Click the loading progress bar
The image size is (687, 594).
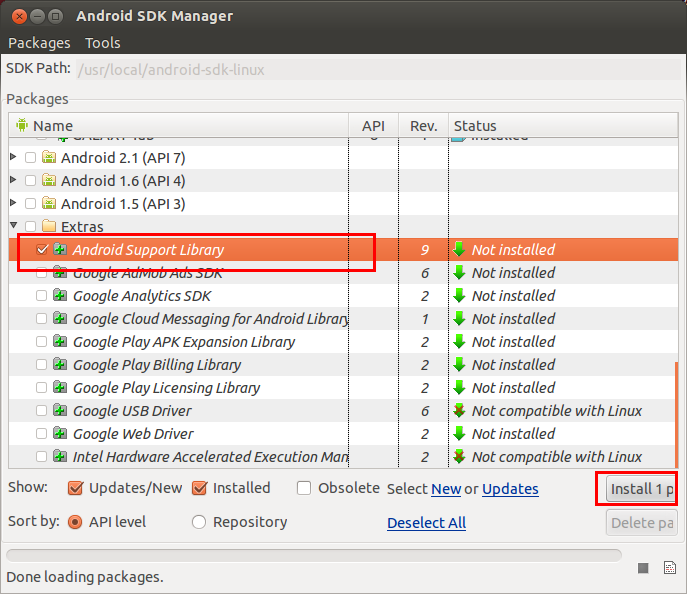pyautogui.click(x=314, y=555)
